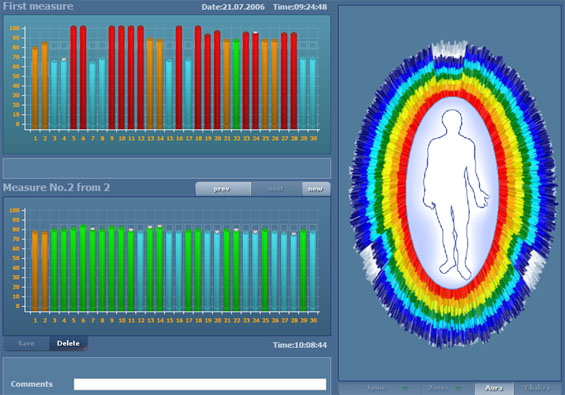Switch to the Aura tab
The width and height of the screenshot is (565, 395).
(x=494, y=388)
